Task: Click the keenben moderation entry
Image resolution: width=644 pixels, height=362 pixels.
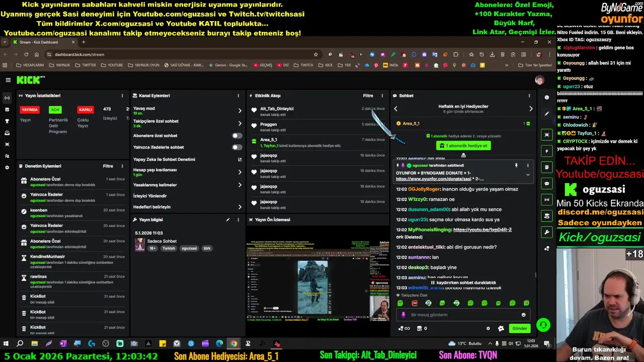Action: coord(72,213)
